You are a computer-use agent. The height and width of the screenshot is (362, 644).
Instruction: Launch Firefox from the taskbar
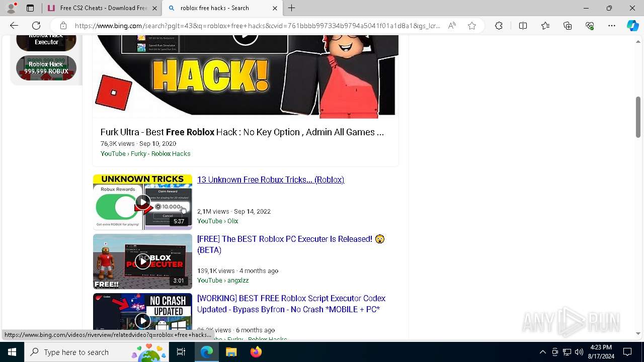click(x=256, y=352)
